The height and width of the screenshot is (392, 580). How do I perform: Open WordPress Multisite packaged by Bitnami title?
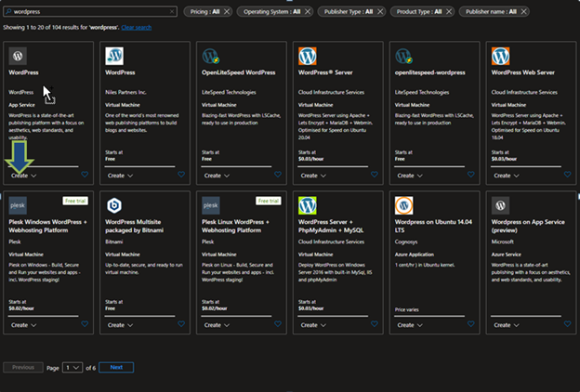[x=134, y=226]
